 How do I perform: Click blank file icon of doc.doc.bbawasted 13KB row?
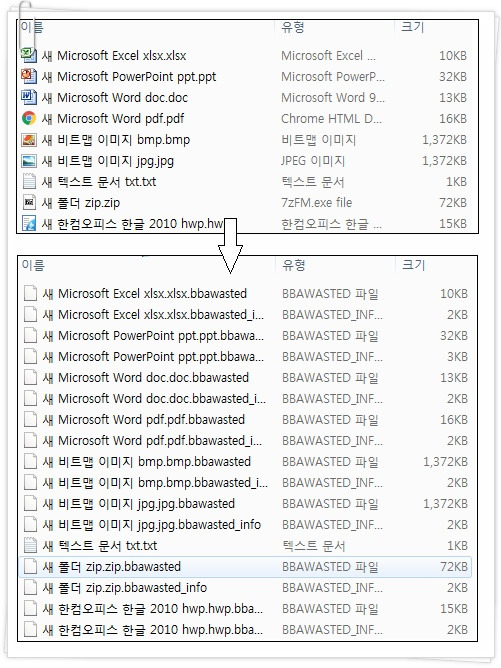(30, 377)
